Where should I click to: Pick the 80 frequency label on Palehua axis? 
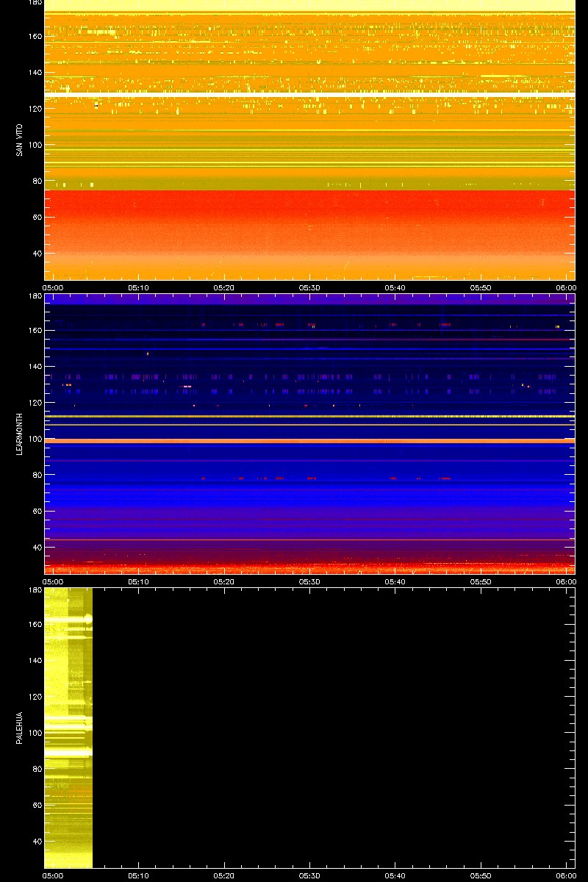click(36, 770)
